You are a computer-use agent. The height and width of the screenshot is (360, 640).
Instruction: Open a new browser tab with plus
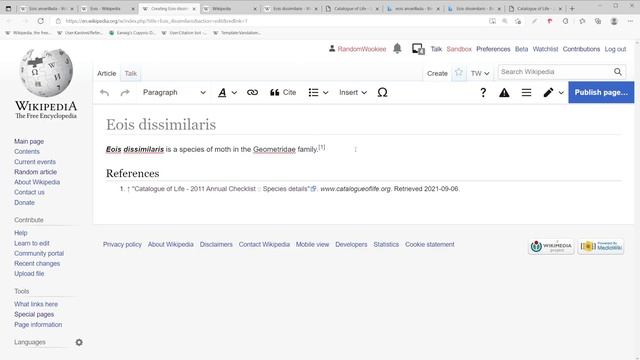[x=572, y=8]
